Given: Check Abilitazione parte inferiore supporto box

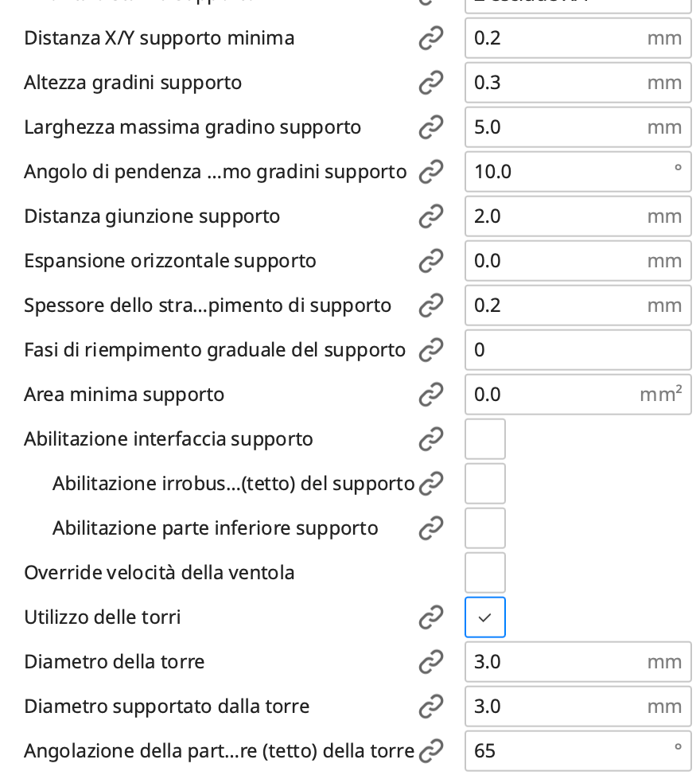Looking at the screenshot, I should click(x=485, y=528).
